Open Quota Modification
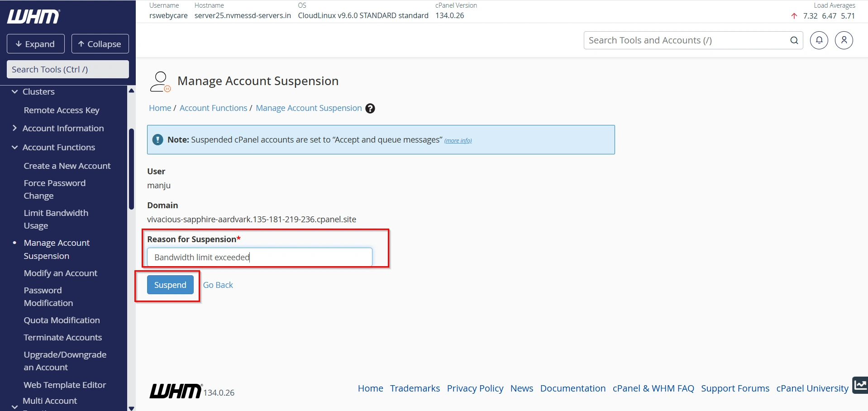Viewport: 868px width, 411px height. pyautogui.click(x=62, y=320)
